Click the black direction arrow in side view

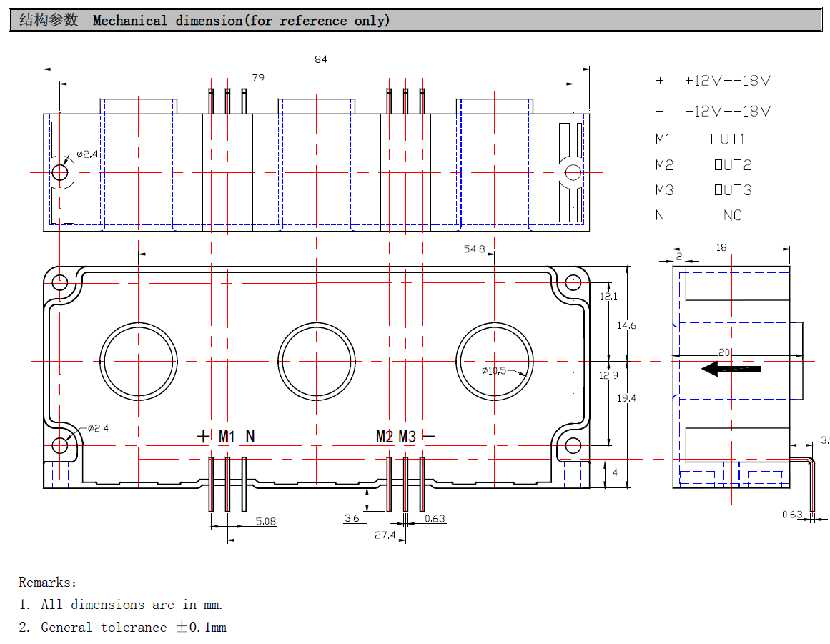pos(730,368)
